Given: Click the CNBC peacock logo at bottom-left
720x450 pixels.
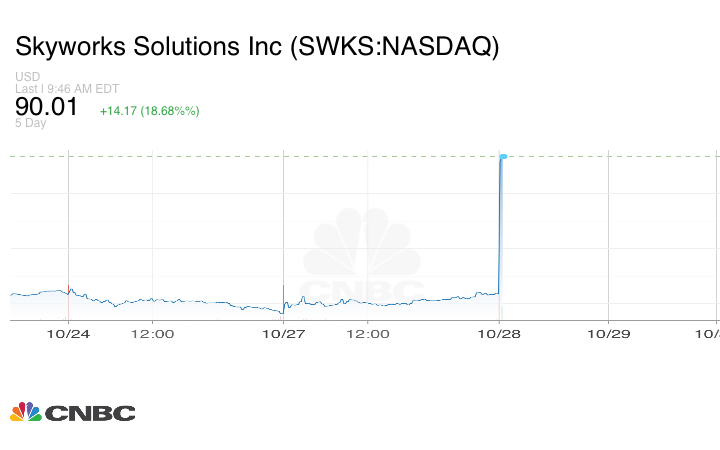Looking at the screenshot, I should coord(26,412).
